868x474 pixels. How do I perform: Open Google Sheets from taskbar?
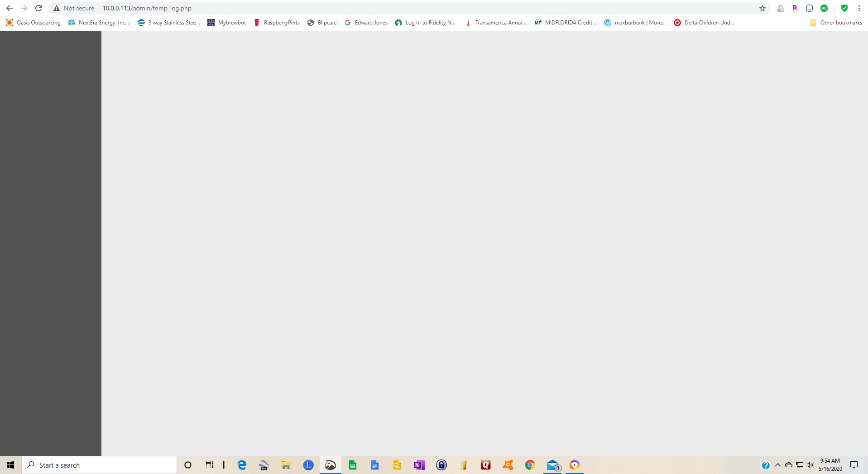point(353,465)
